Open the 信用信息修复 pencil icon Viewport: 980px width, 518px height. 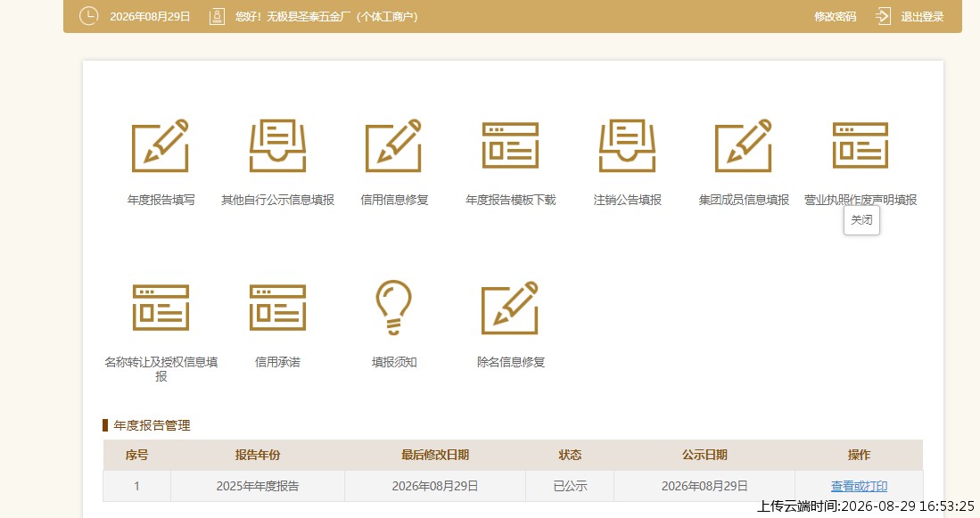(x=394, y=145)
